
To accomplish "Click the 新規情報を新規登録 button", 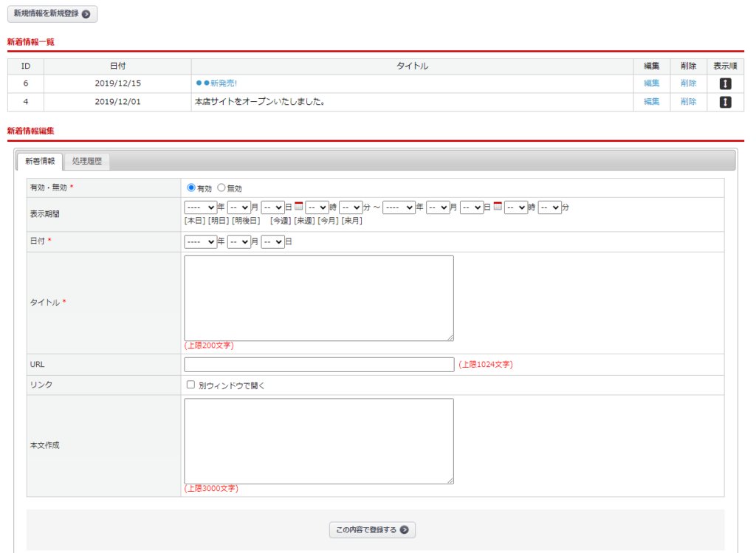I will 52,14.
